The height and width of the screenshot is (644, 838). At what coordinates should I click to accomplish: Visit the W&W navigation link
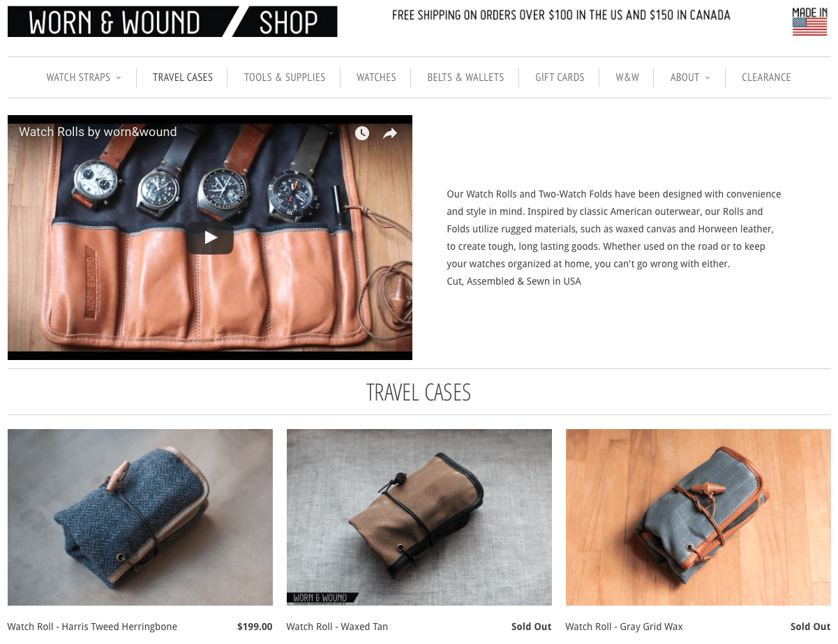click(627, 77)
